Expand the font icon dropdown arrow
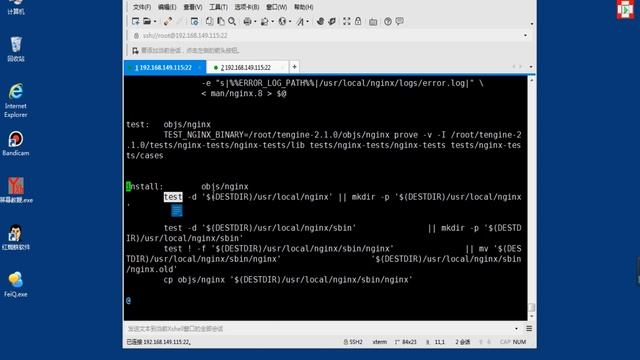Screen dimensions: 640x360 tap(308, 22)
